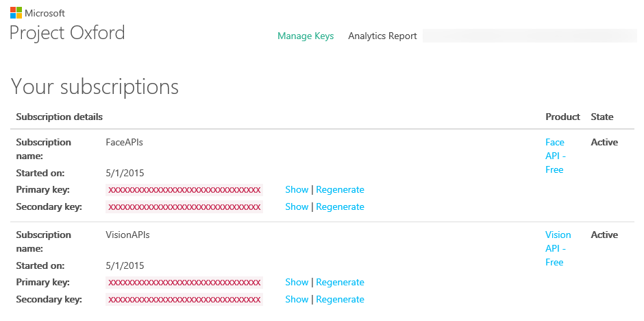Switch to the Analytics Report tab
This screenshot has height=321, width=644.
pos(382,36)
